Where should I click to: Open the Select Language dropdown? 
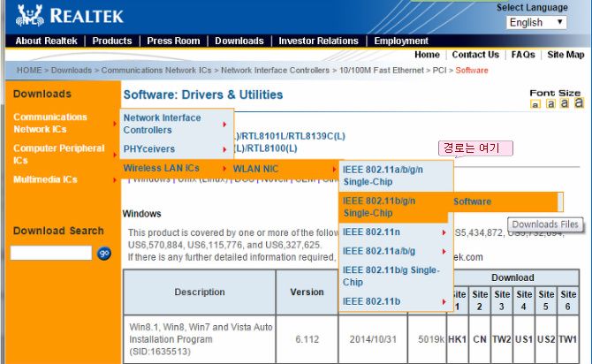pyautogui.click(x=536, y=22)
